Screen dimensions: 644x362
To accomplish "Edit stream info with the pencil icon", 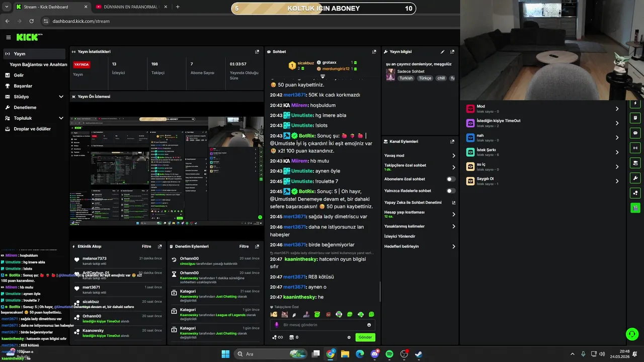I will point(443,52).
